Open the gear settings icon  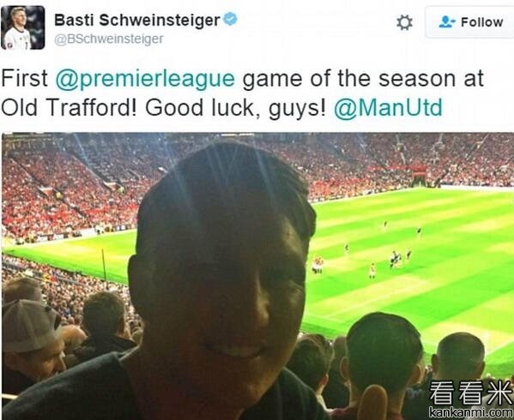pyautogui.click(x=404, y=23)
